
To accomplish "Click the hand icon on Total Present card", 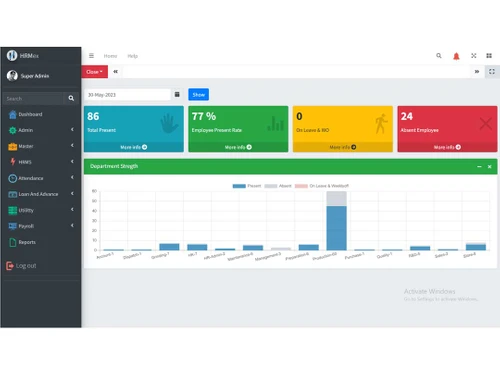I will click(169, 124).
